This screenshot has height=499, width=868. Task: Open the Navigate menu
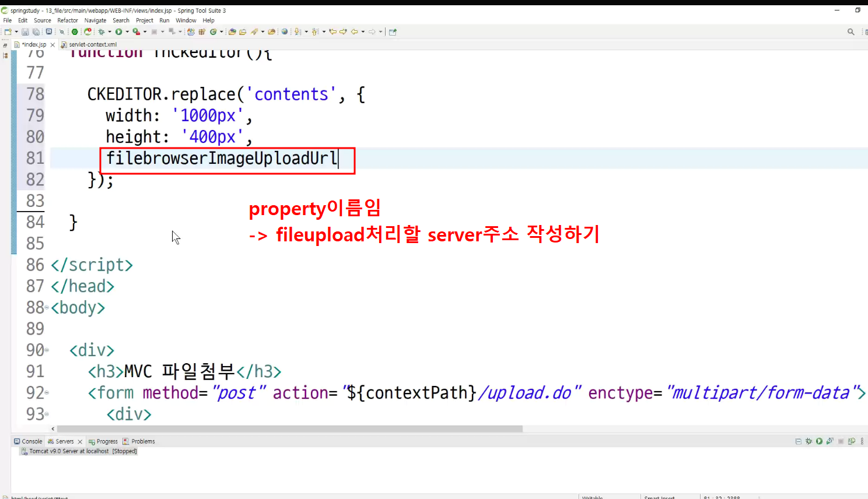96,20
